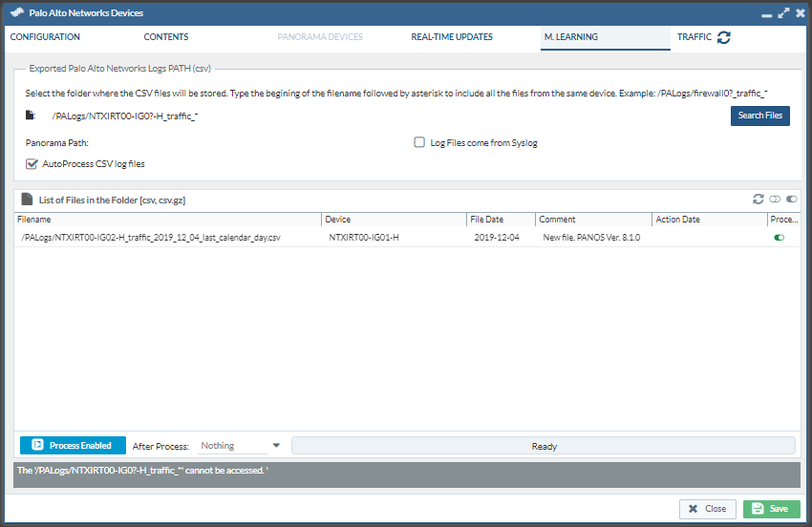Refresh the list of files in folder

coord(759,199)
